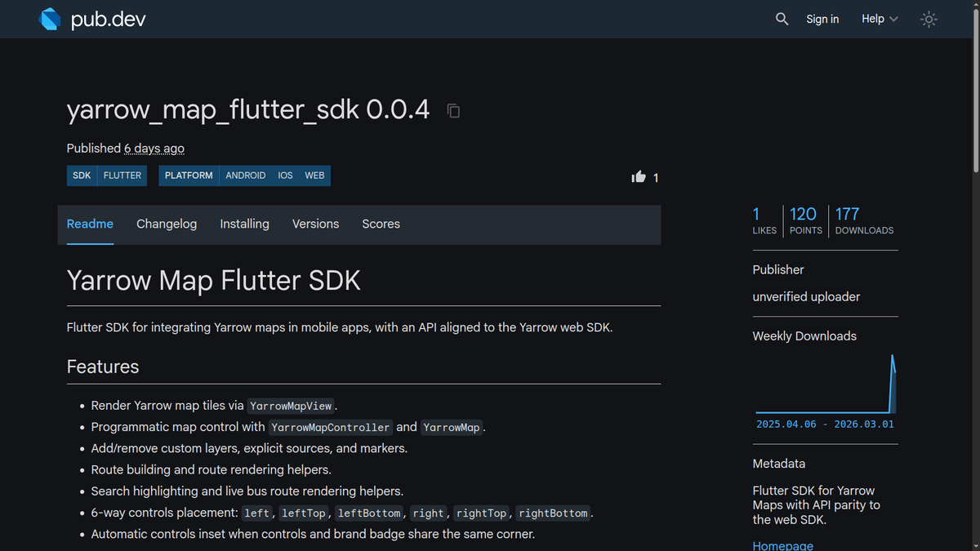Screen dimensions: 980x551
Task: Click the WEB platform tag
Action: point(314,175)
